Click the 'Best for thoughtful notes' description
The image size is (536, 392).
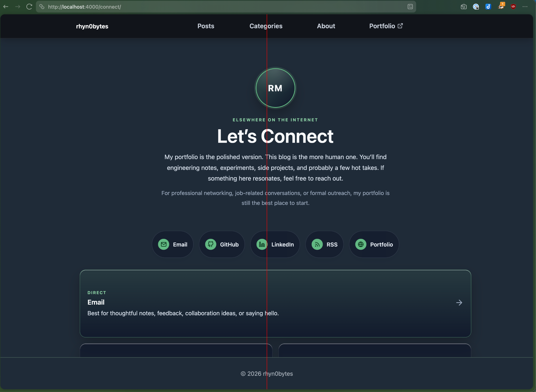tap(183, 313)
